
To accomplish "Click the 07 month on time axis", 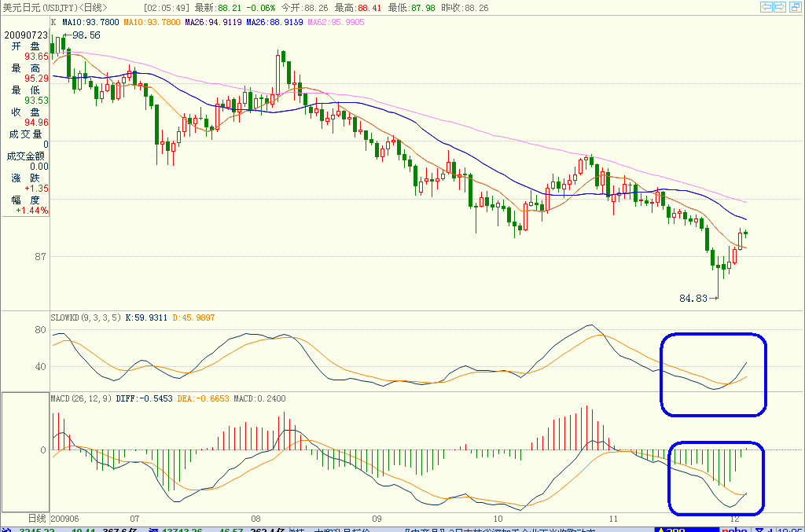I will [134, 519].
